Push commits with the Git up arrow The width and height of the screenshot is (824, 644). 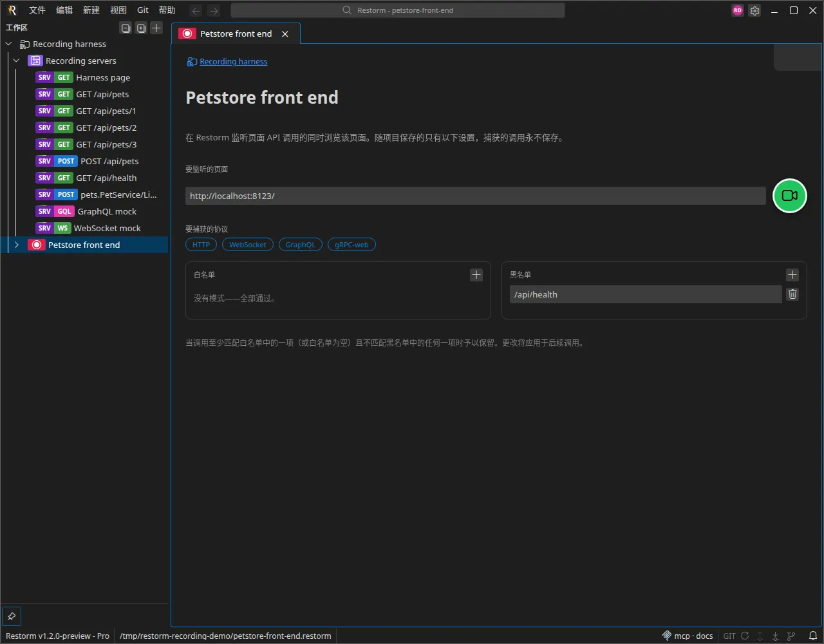pyautogui.click(x=760, y=636)
